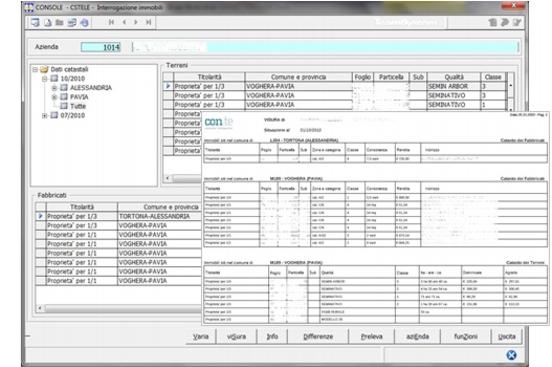The width and height of the screenshot is (552, 367).
Task: Select PAVIA in the tree
Action: click(x=79, y=97)
